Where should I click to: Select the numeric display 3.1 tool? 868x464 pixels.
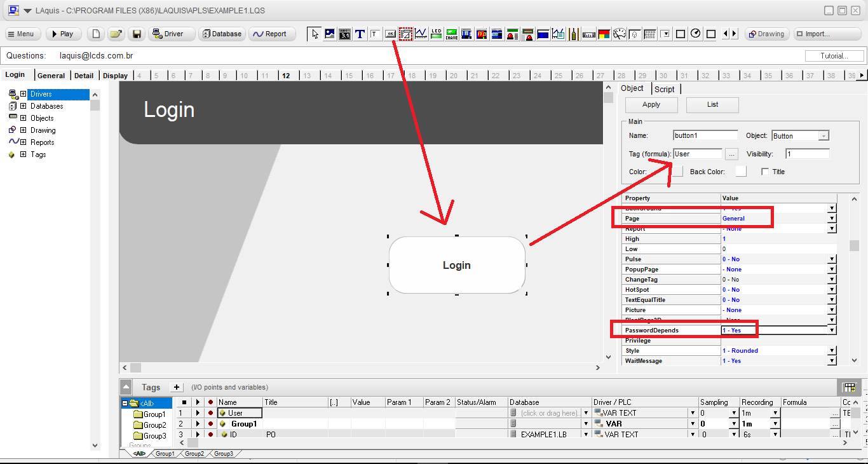pos(345,34)
